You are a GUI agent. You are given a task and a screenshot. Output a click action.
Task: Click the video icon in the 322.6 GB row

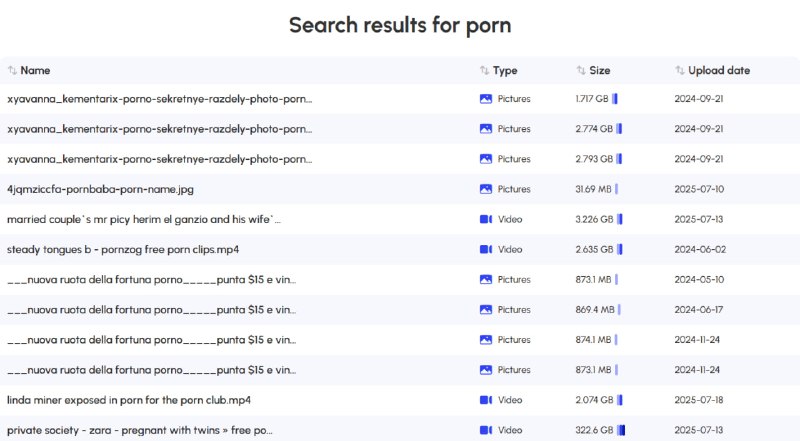click(486, 430)
